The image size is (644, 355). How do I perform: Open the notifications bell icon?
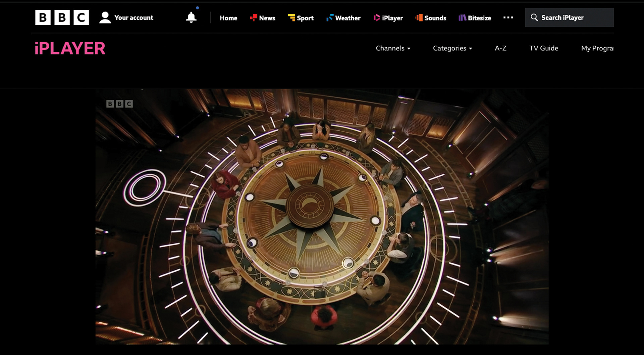point(191,17)
